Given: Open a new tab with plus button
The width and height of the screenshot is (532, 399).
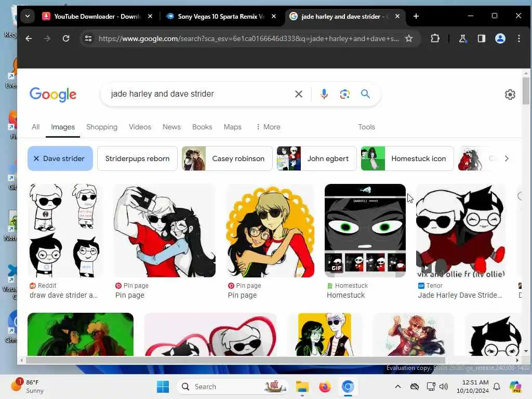Looking at the screenshot, I should click(416, 16).
